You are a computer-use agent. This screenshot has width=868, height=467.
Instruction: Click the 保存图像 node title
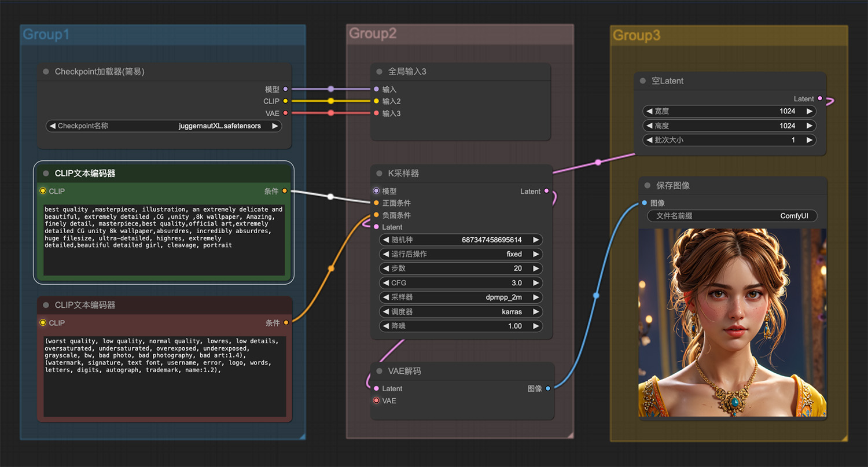(x=673, y=186)
